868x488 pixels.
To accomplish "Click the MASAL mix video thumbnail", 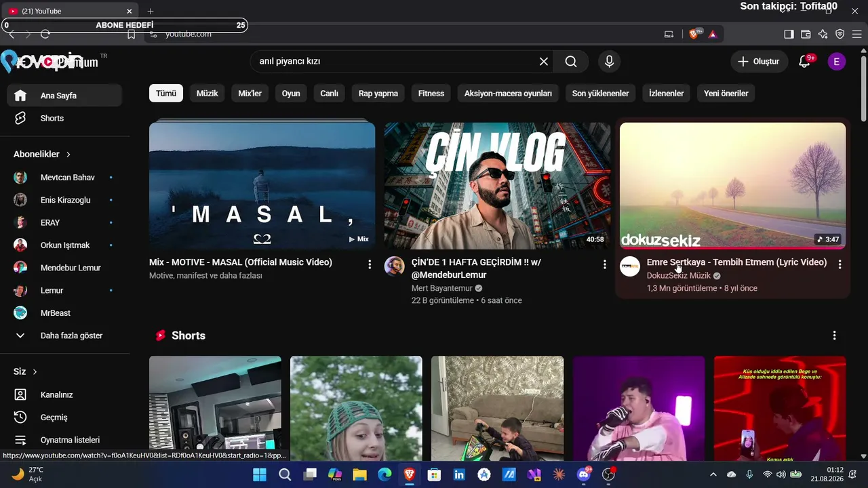I will [262, 186].
